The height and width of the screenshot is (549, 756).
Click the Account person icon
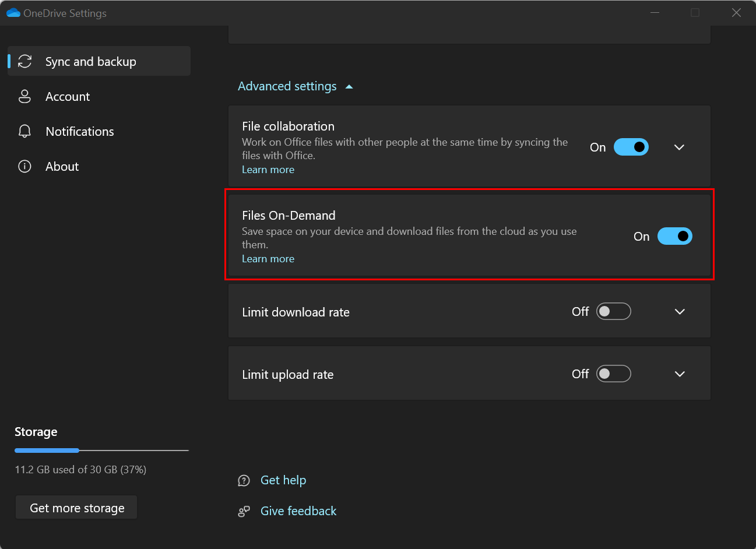pos(24,96)
